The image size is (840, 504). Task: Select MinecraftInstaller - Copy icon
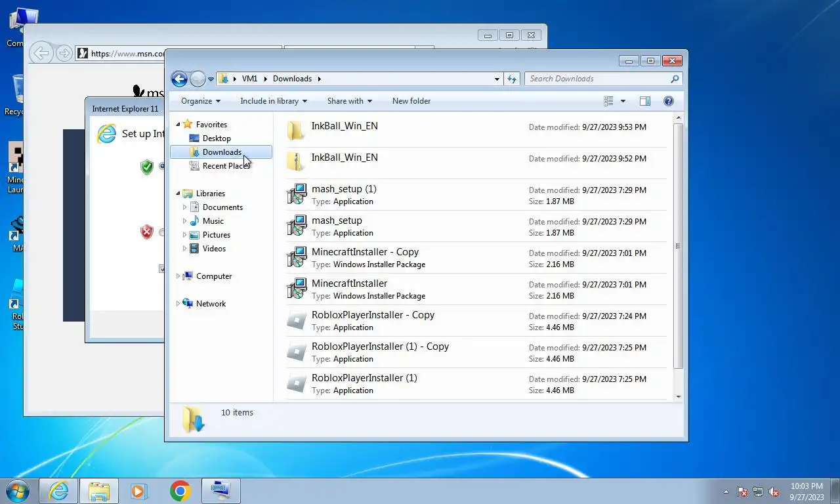point(297,257)
